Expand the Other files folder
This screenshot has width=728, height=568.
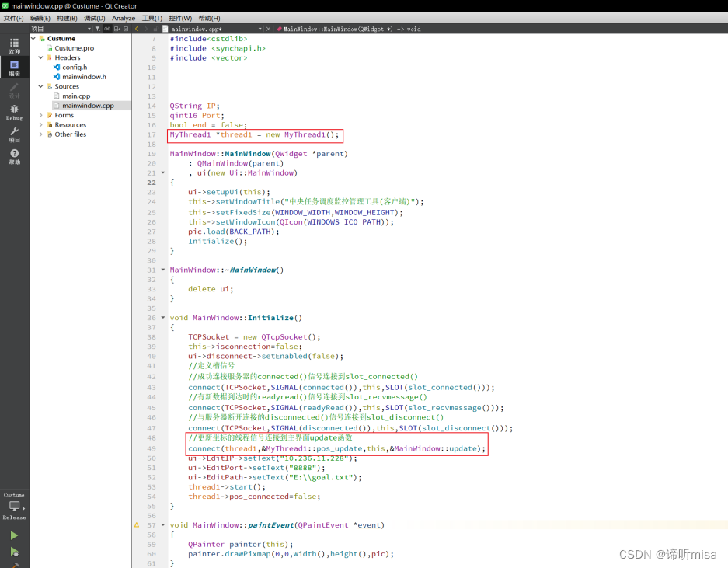click(x=40, y=134)
